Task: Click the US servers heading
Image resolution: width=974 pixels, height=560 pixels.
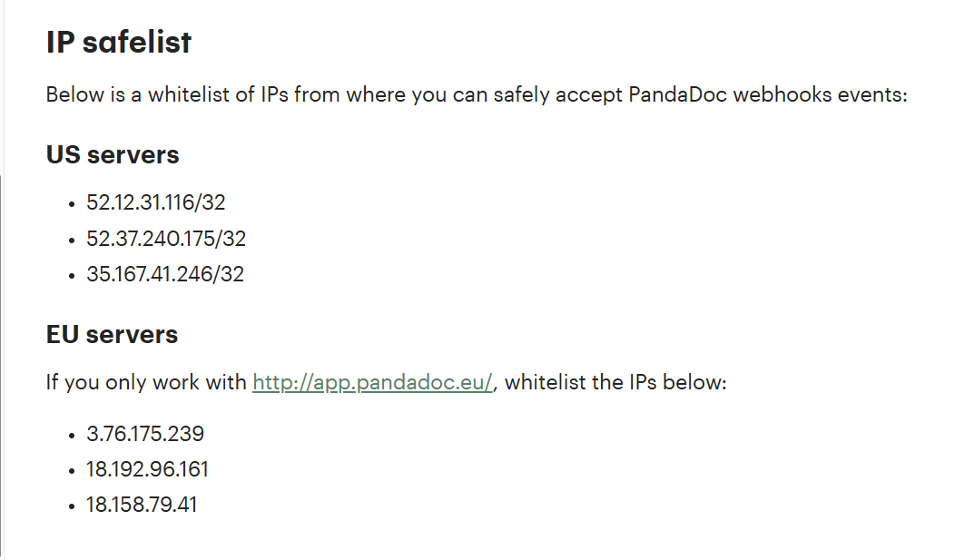Action: 113,154
